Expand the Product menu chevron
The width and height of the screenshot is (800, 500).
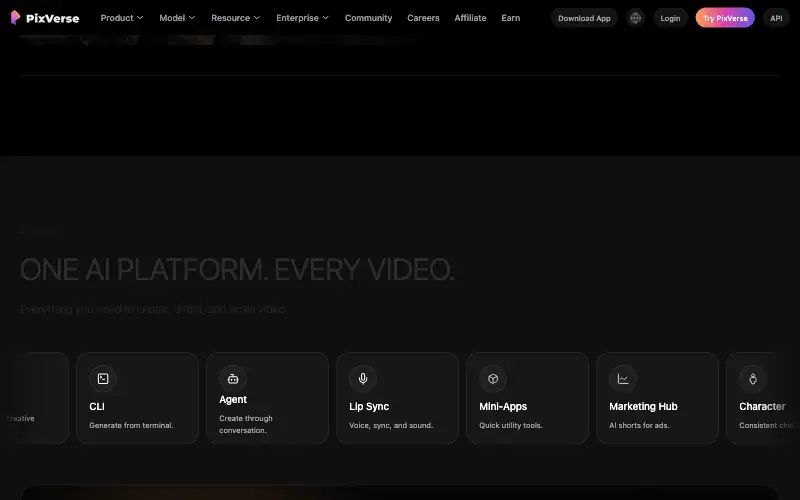(140, 18)
